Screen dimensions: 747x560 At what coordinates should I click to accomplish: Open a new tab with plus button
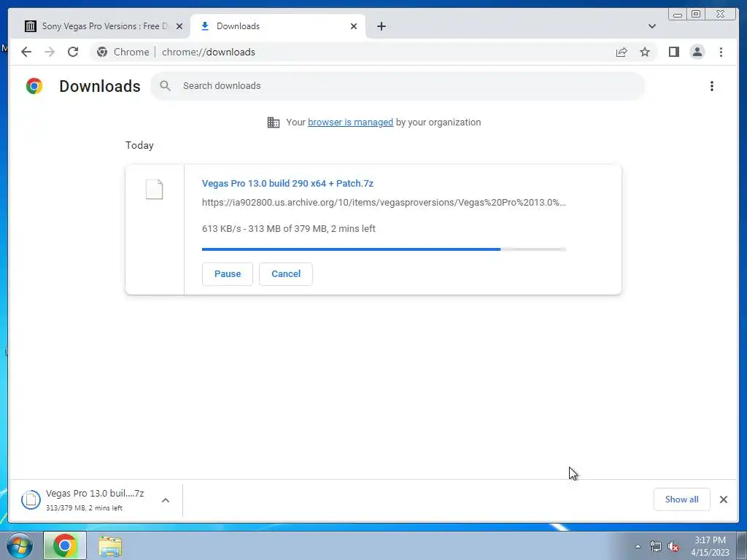(381, 26)
